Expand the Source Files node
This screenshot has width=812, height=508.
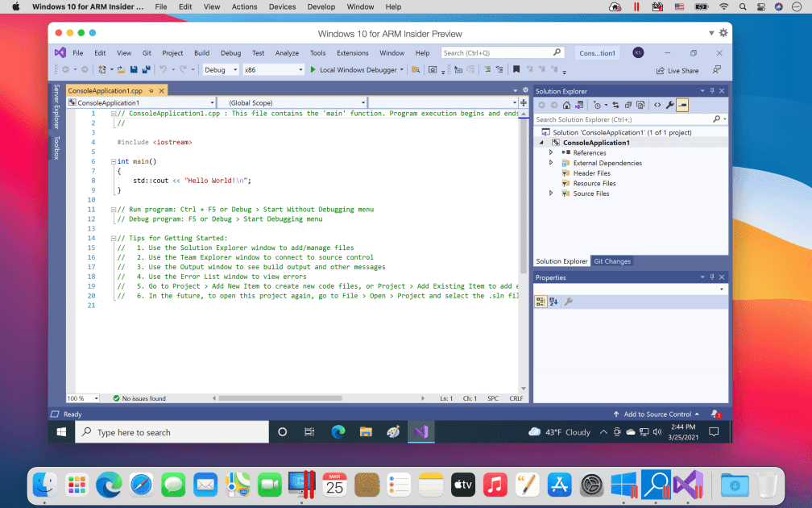(552, 194)
